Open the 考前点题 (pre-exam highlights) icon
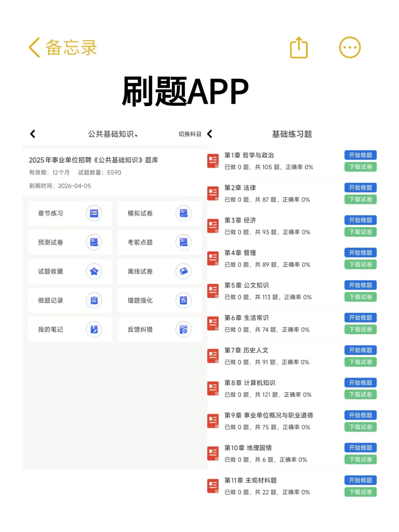399x532 pixels. (184, 242)
